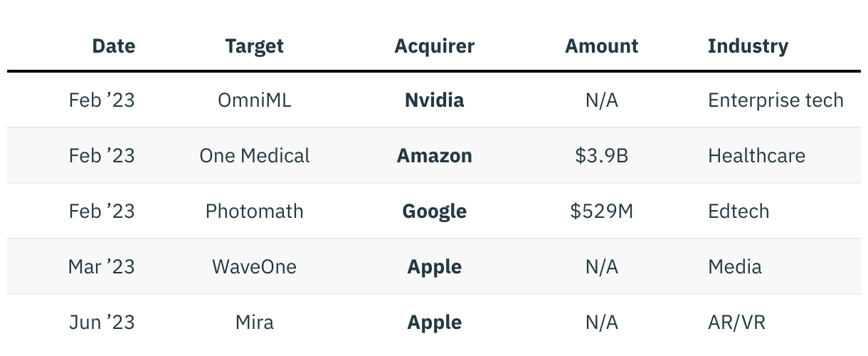868x356 pixels.
Task: Click the Date column header
Action: click(x=113, y=46)
